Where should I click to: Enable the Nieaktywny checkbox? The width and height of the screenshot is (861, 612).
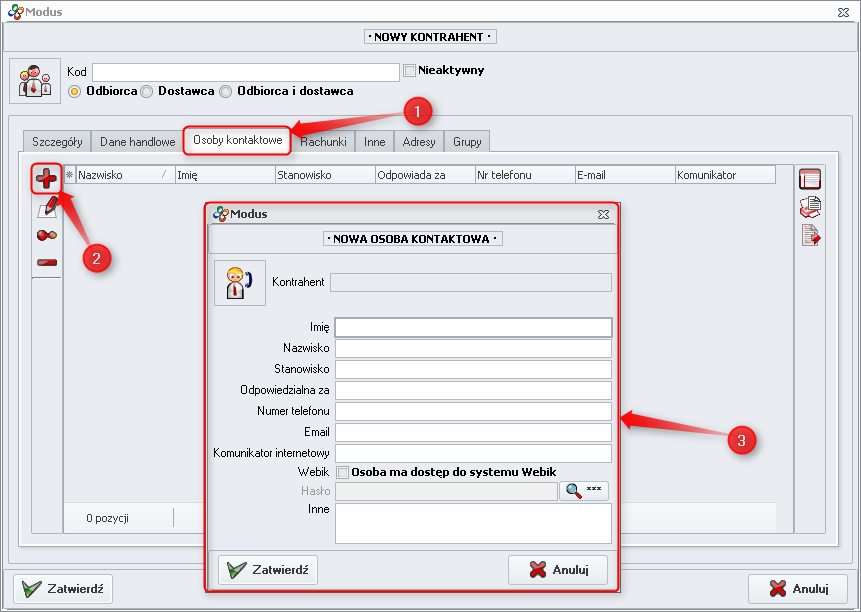(x=409, y=71)
